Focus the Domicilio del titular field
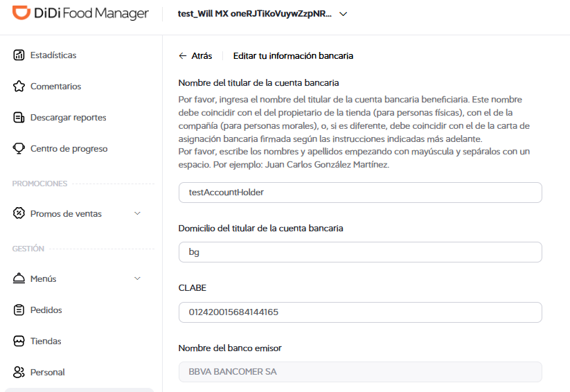The height and width of the screenshot is (392, 570). click(360, 252)
